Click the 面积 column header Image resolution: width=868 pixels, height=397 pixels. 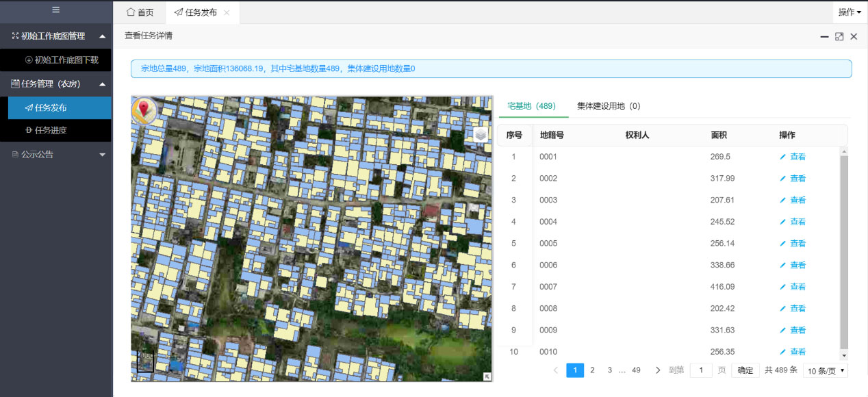[719, 136]
